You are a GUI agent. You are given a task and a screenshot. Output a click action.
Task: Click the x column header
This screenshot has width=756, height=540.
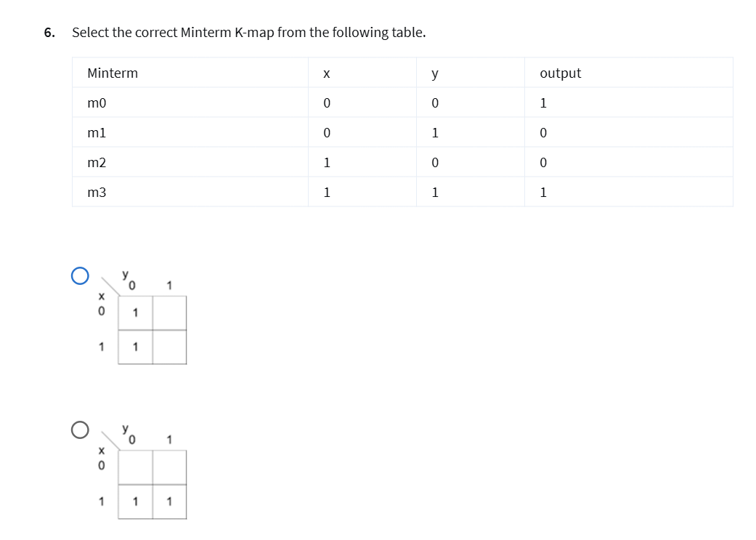(x=328, y=73)
